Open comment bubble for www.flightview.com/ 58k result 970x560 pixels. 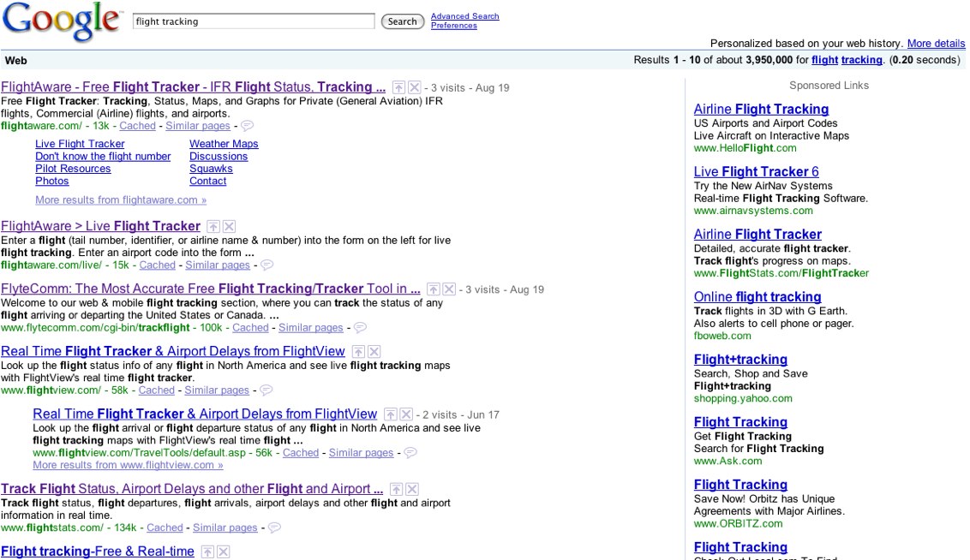[x=266, y=390]
